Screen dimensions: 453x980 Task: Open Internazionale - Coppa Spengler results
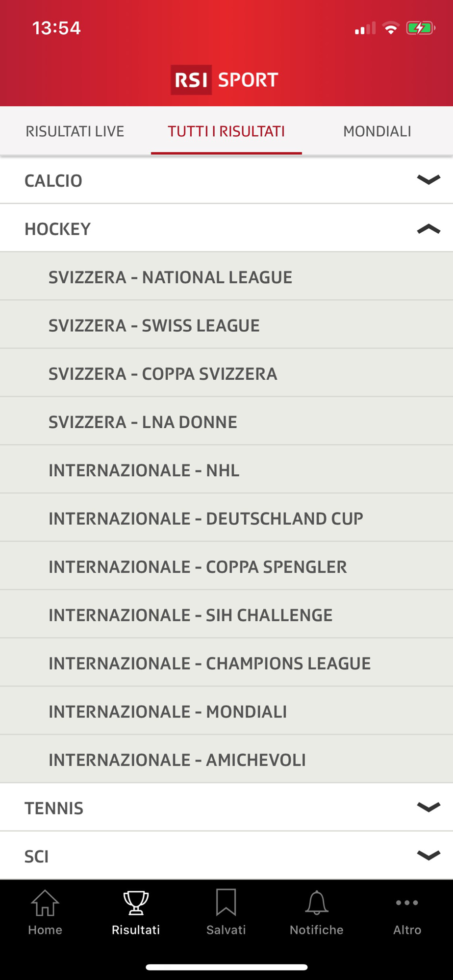226,566
